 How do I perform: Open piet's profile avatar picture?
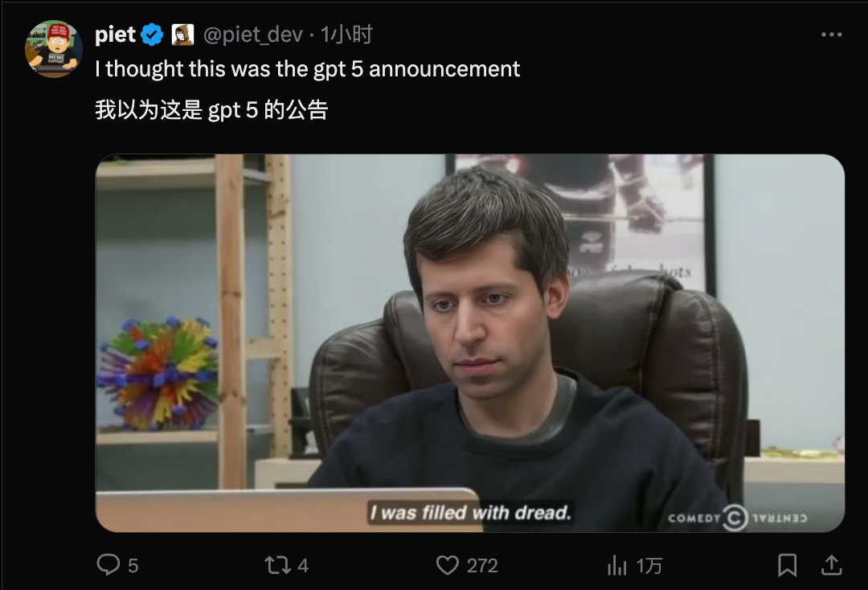coord(54,49)
